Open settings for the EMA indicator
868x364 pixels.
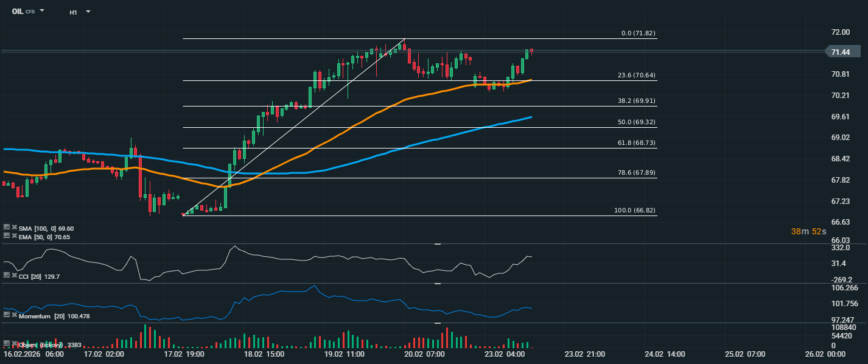click(7, 237)
